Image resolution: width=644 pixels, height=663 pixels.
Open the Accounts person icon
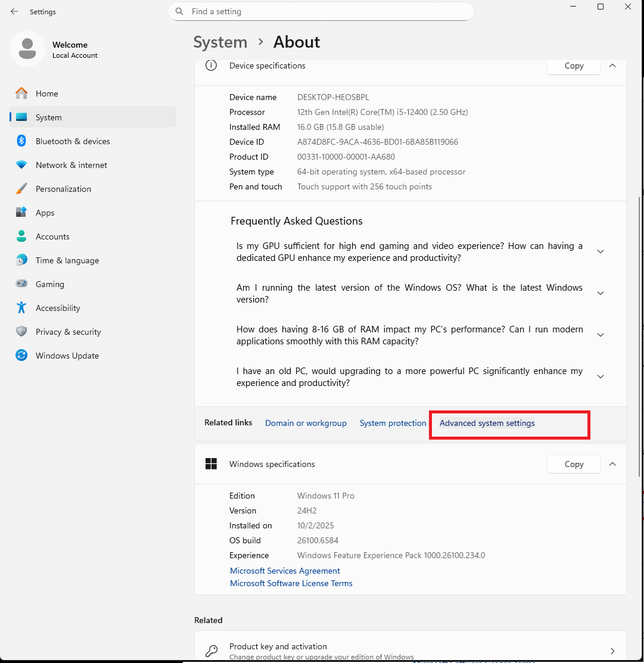point(21,236)
